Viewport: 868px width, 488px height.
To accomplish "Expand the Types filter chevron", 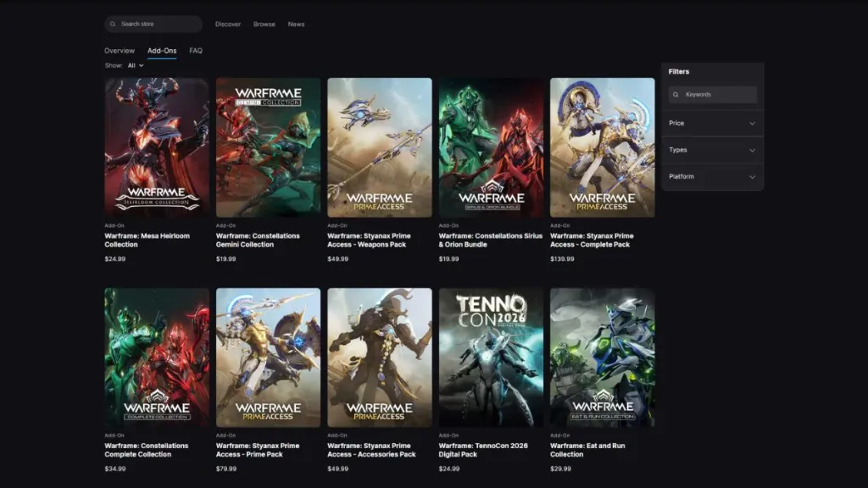I will [753, 151].
